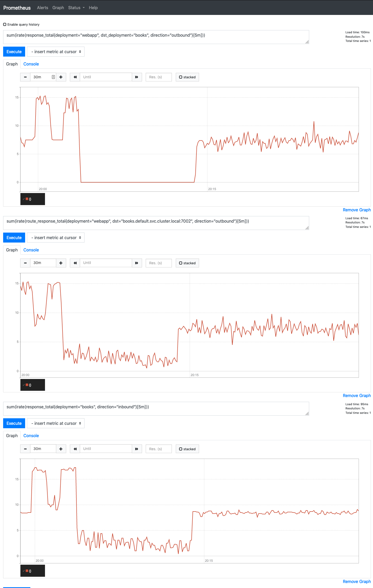Click the Until field on the second graph
Viewport: 373px width, 588px height.
tap(106, 263)
